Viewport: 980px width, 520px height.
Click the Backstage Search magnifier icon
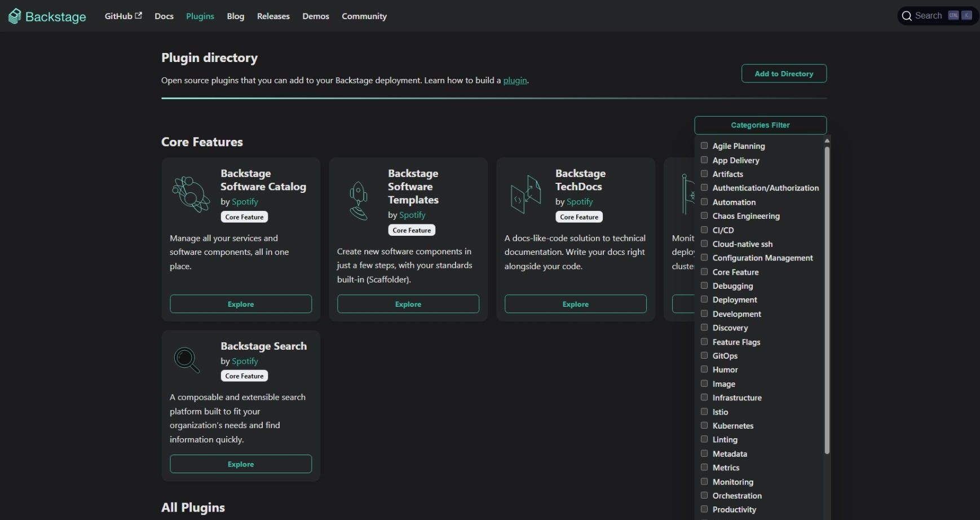(x=187, y=359)
